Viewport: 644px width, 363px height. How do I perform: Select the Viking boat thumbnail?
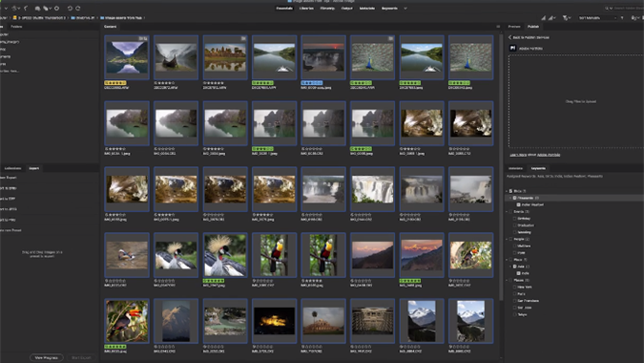(176, 57)
